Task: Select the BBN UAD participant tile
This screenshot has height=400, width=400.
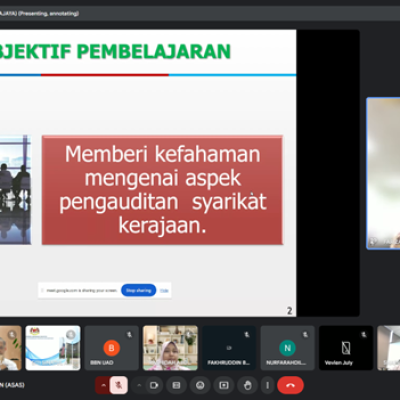Action: point(111,348)
